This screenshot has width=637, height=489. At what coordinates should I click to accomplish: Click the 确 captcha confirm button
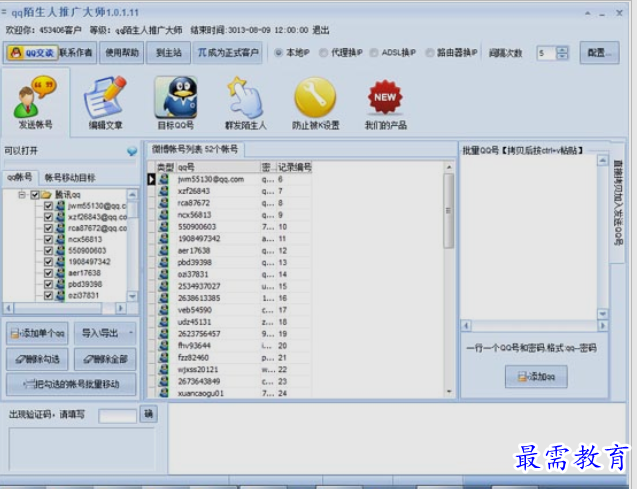pos(148,414)
